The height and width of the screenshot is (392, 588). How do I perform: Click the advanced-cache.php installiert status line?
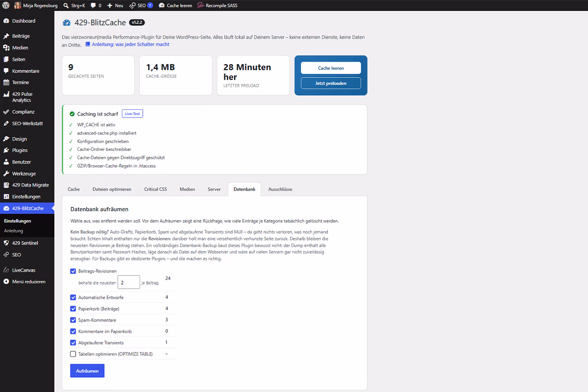(106, 133)
